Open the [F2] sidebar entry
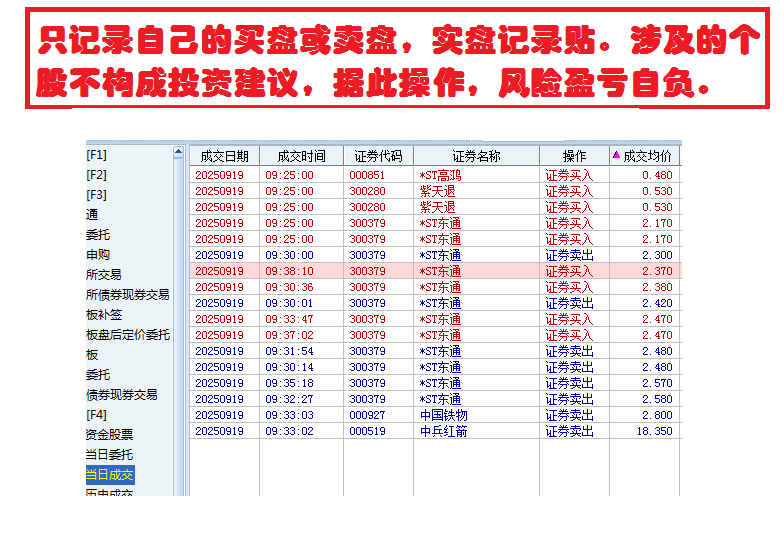 pos(96,175)
